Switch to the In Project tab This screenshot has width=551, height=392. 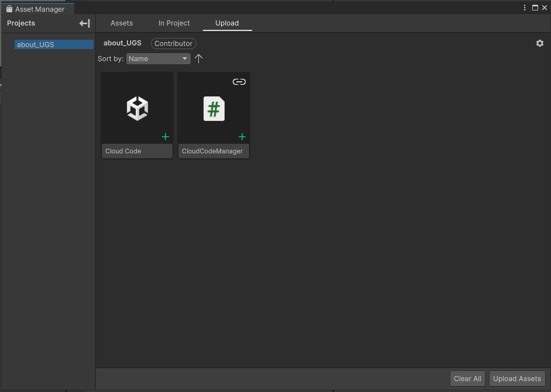click(x=174, y=23)
